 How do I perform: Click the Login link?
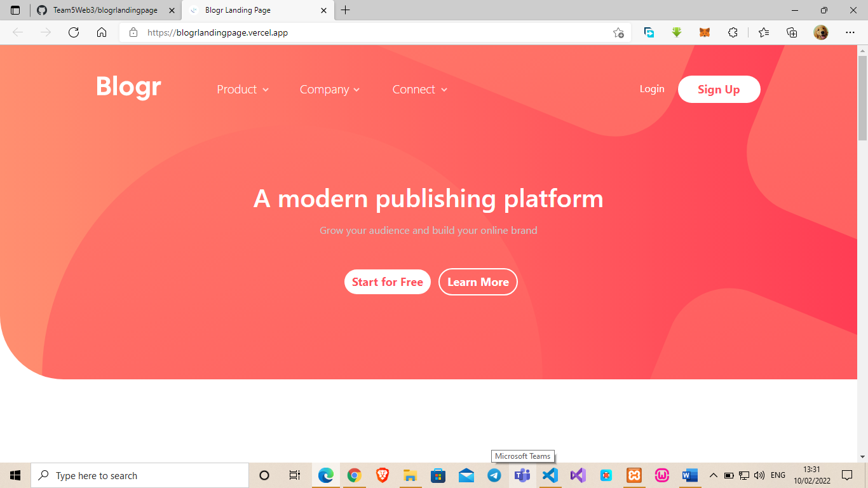click(652, 89)
